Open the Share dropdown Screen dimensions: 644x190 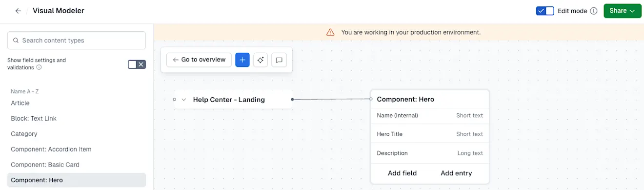click(x=622, y=11)
